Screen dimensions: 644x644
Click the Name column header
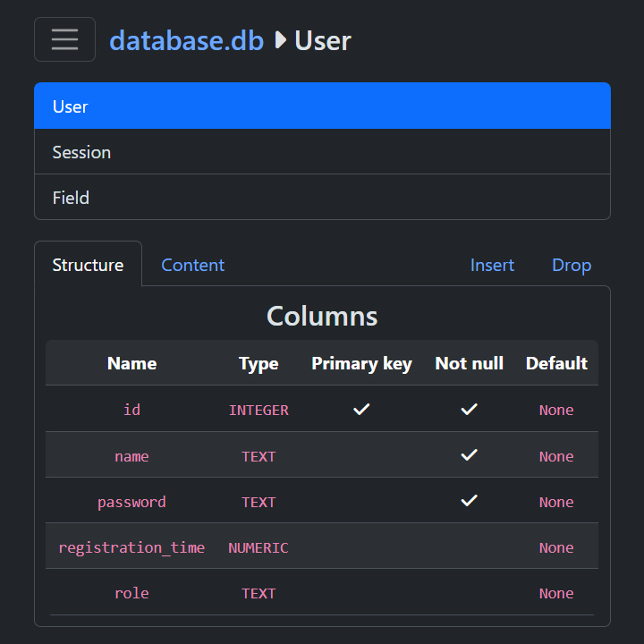[131, 363]
